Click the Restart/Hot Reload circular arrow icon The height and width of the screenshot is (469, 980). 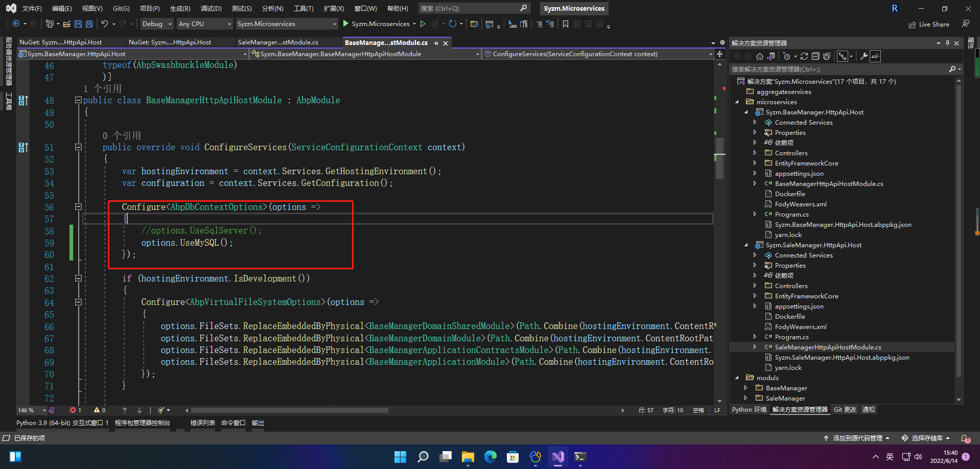coord(453,24)
